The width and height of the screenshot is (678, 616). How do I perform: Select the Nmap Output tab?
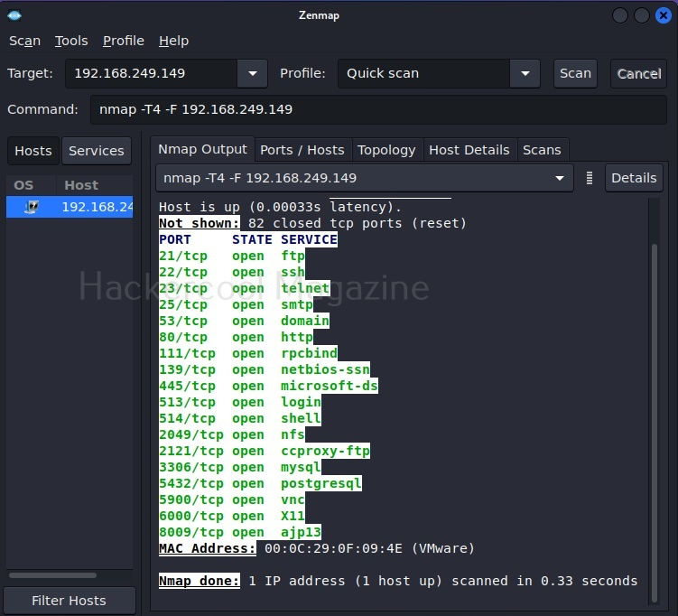202,149
